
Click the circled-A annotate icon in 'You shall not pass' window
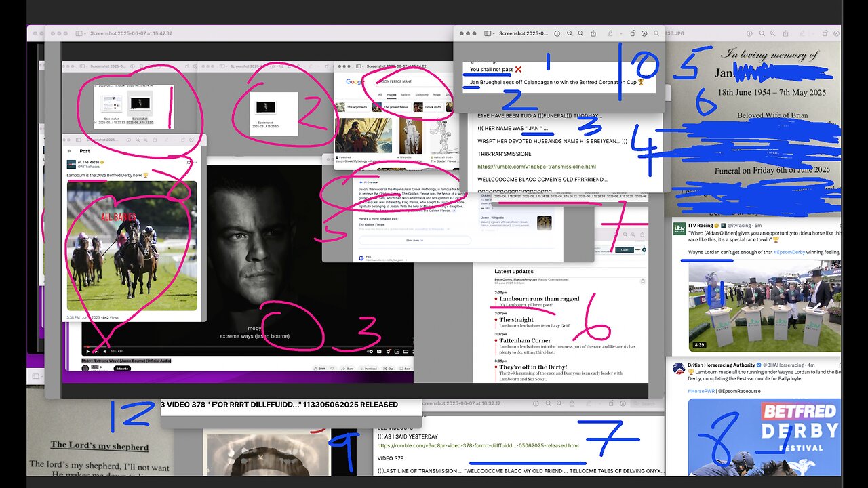[644, 33]
